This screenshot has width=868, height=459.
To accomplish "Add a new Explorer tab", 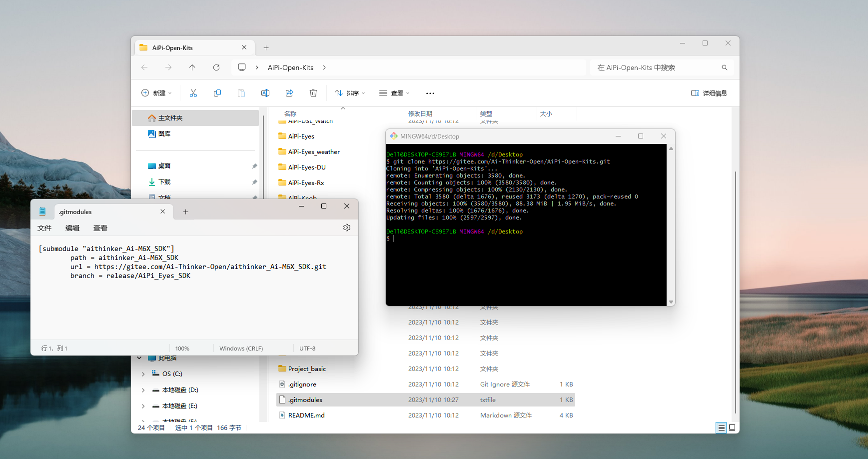I will tap(266, 48).
